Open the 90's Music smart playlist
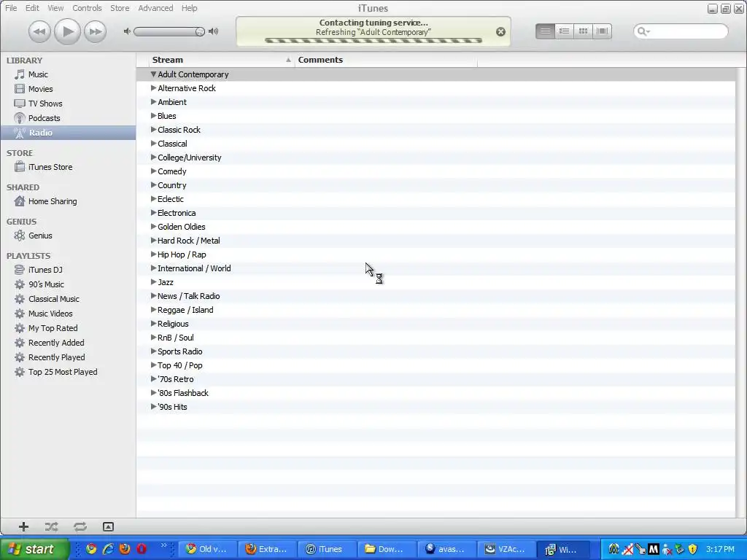The image size is (747, 560). pos(68,284)
